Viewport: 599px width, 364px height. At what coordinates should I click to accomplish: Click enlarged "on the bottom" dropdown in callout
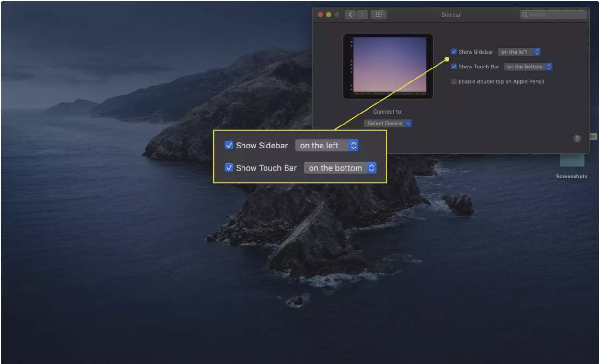pos(340,168)
